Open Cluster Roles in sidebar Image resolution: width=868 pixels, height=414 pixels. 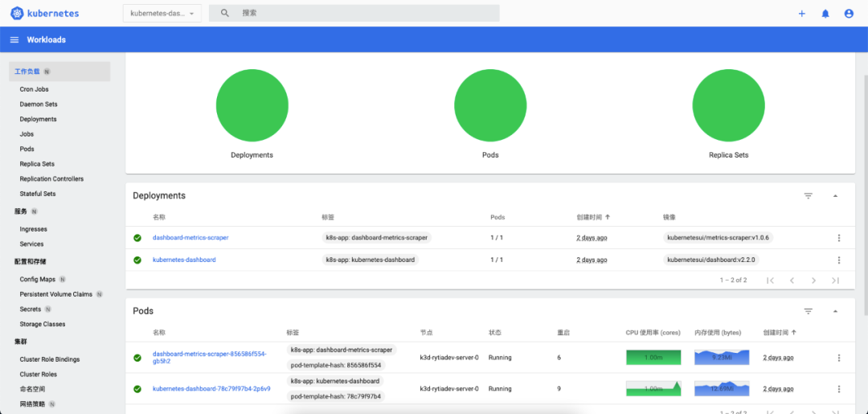39,374
